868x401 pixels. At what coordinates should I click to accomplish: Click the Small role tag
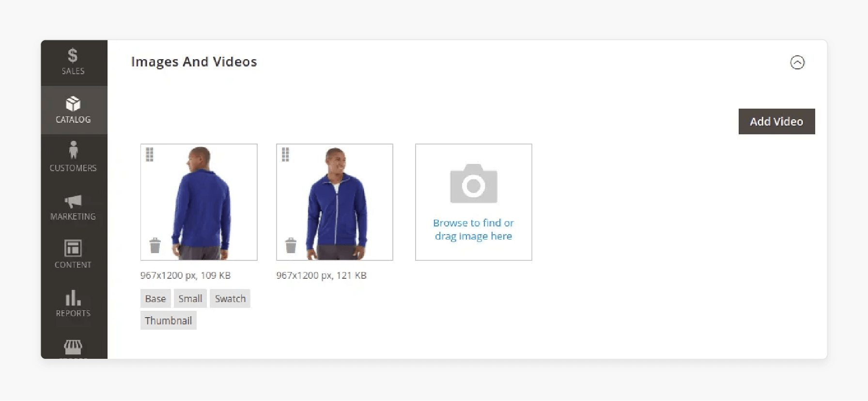tap(190, 299)
